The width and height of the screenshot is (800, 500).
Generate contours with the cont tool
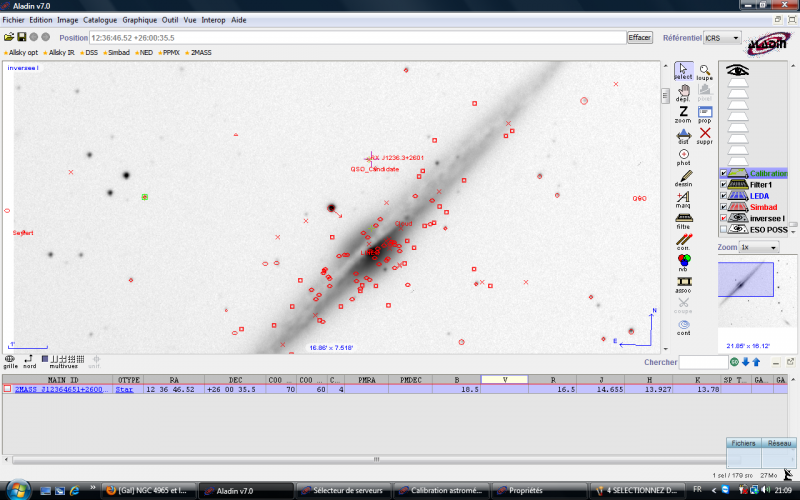[x=683, y=327]
